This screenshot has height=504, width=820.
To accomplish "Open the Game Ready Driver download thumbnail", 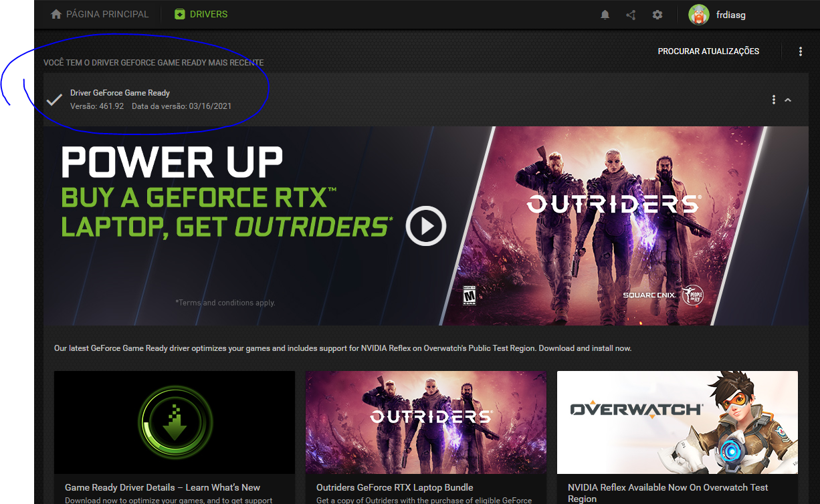I will (x=175, y=422).
